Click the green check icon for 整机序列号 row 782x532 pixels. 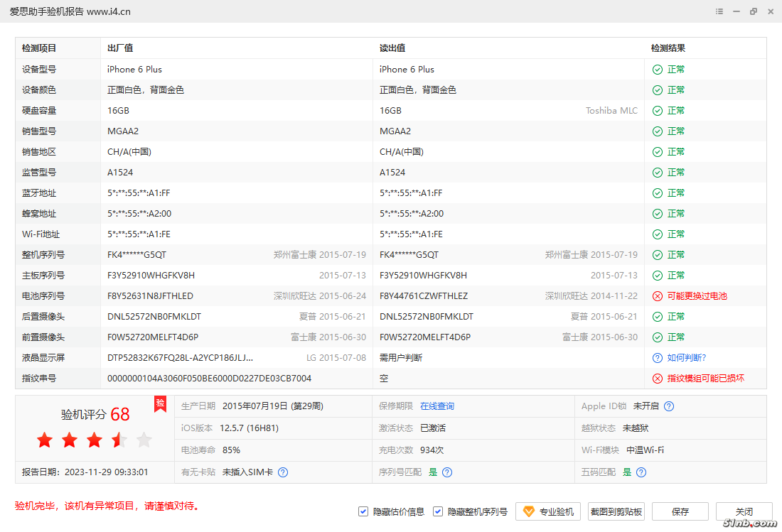click(x=658, y=255)
